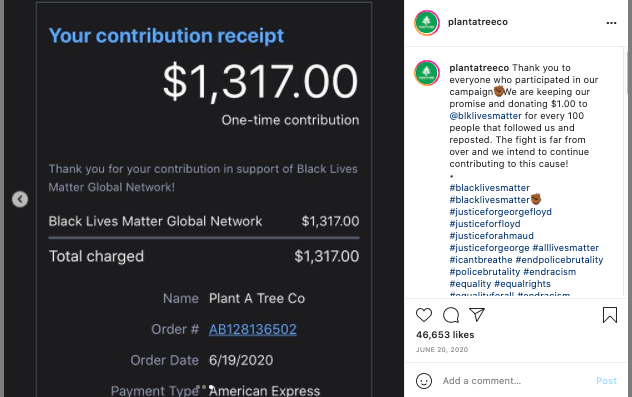Open the #equalrights hashtag
The image size is (632, 397).
click(522, 284)
